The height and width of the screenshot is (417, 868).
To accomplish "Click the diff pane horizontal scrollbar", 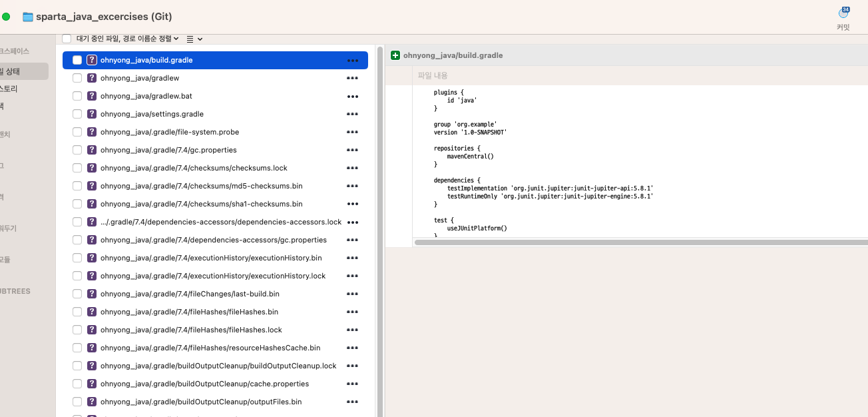I will (640, 242).
